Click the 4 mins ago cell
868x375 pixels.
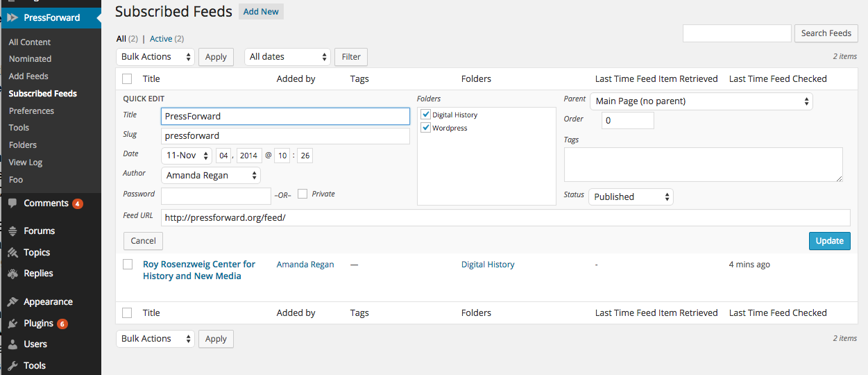point(749,265)
